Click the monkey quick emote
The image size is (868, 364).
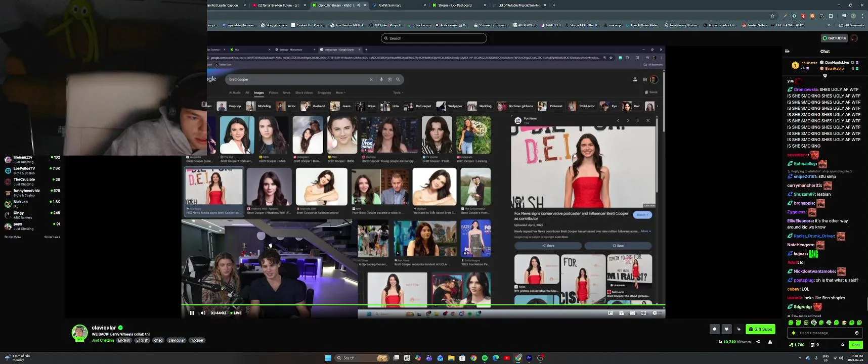(x=844, y=323)
